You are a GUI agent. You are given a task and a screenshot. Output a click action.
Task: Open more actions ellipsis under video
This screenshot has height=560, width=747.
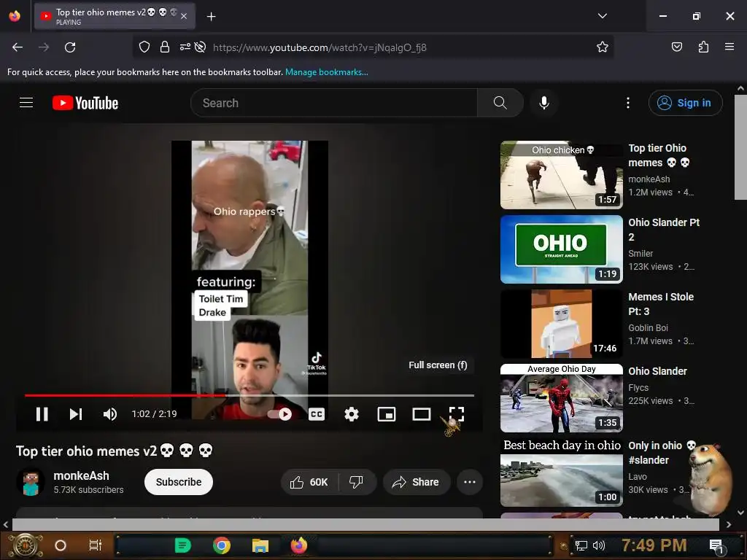pos(470,482)
